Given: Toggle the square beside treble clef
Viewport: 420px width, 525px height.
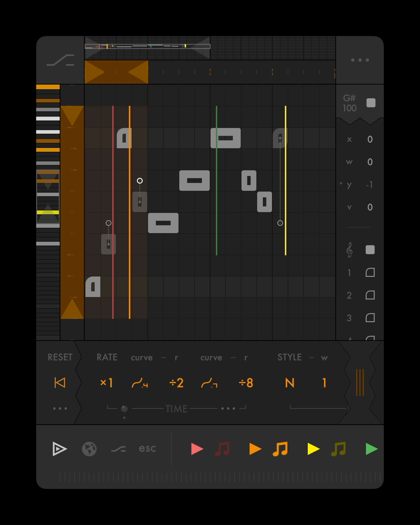Looking at the screenshot, I should 370,250.
